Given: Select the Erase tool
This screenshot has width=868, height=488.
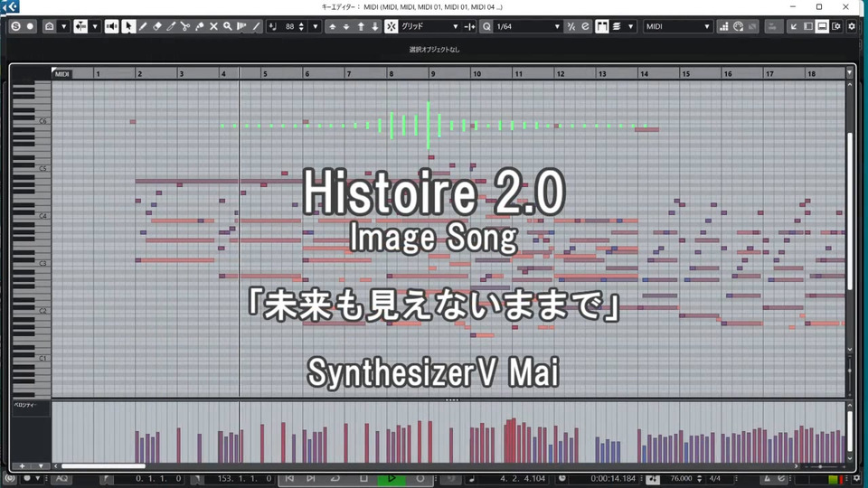Looking at the screenshot, I should [x=157, y=26].
